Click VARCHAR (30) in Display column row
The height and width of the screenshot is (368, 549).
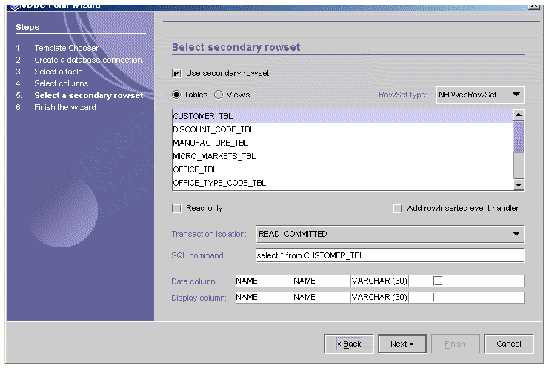tap(380, 297)
